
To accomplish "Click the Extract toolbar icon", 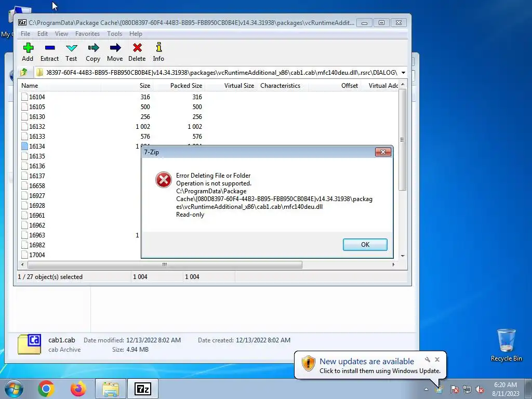I will [x=49, y=52].
